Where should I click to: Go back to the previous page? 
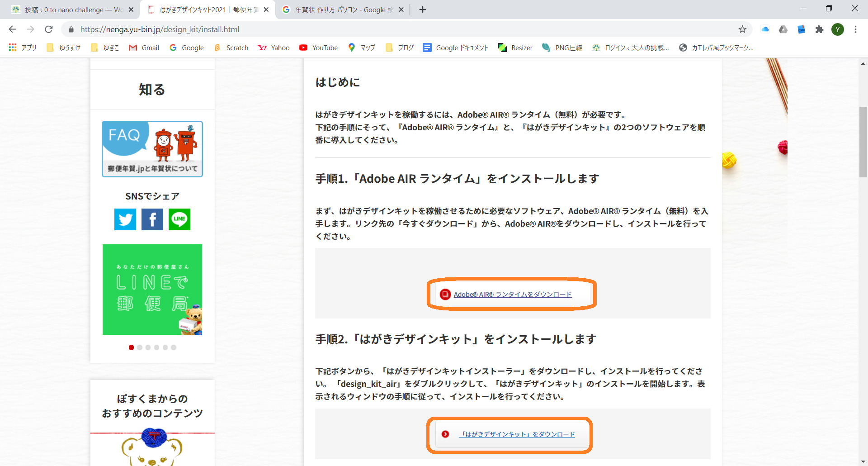12,29
